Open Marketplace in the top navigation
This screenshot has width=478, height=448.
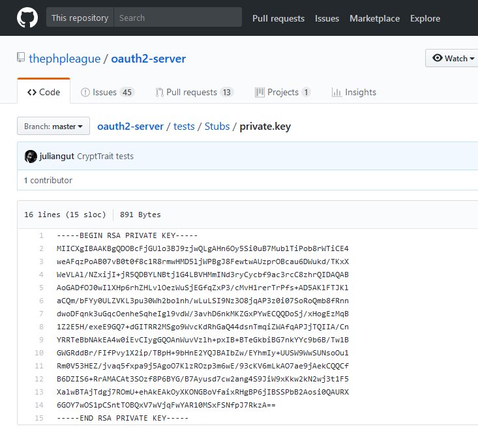pos(374,18)
